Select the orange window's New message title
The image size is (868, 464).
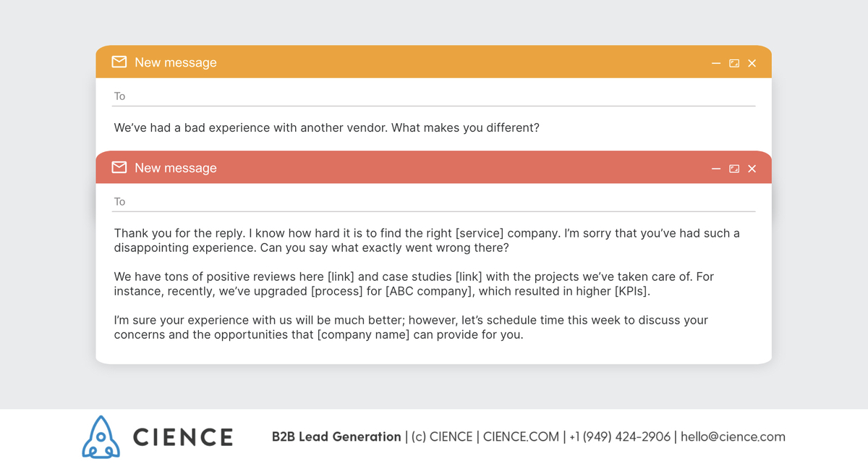tap(176, 63)
